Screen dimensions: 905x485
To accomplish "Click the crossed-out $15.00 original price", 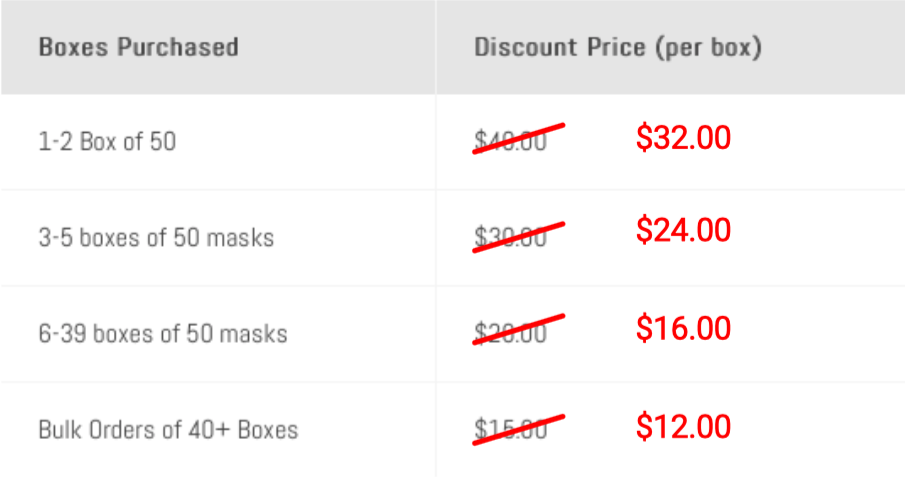I will coord(510,429).
